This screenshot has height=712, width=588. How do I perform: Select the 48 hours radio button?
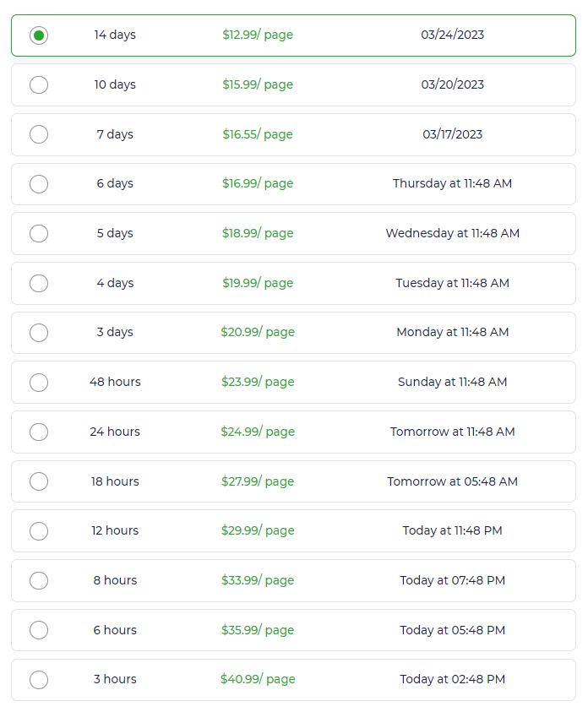coord(39,383)
